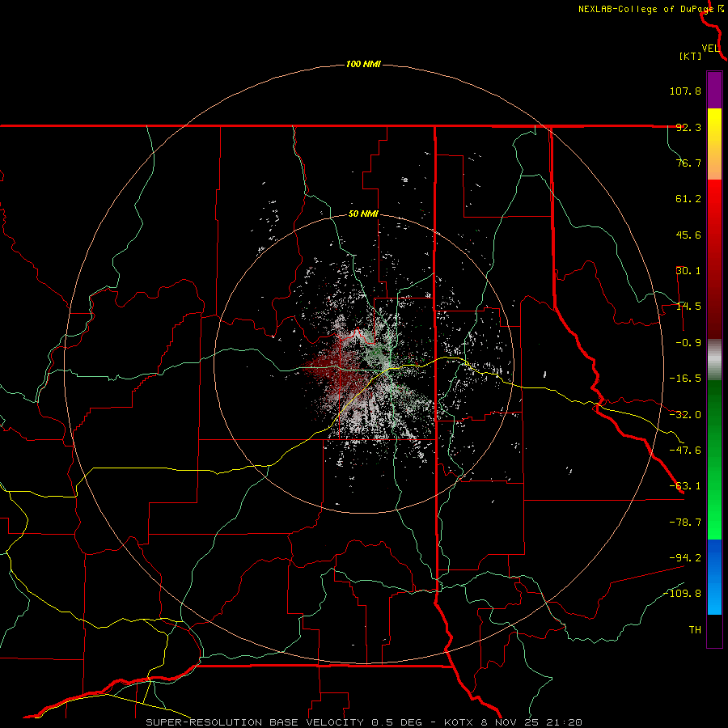Click the TH threshold label in legend
This screenshot has height=728, width=728.
click(695, 630)
